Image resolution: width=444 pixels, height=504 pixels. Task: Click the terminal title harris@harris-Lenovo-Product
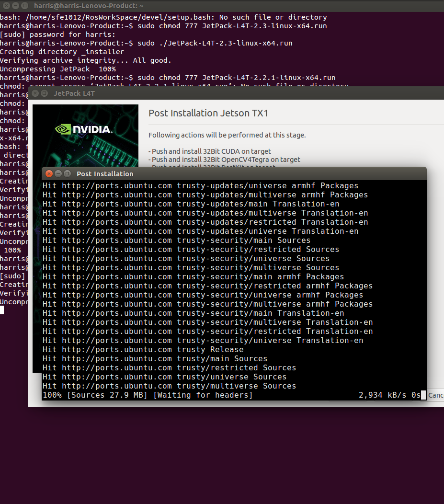89,6
